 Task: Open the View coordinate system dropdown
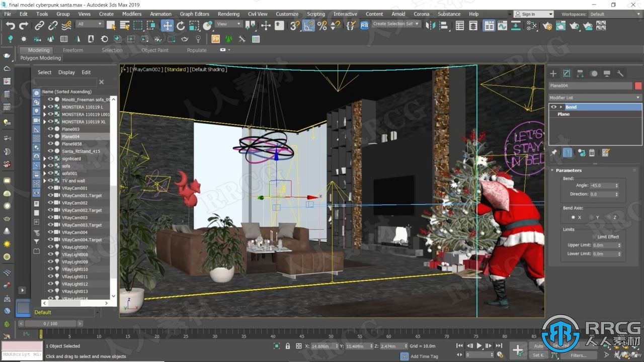coord(229,24)
